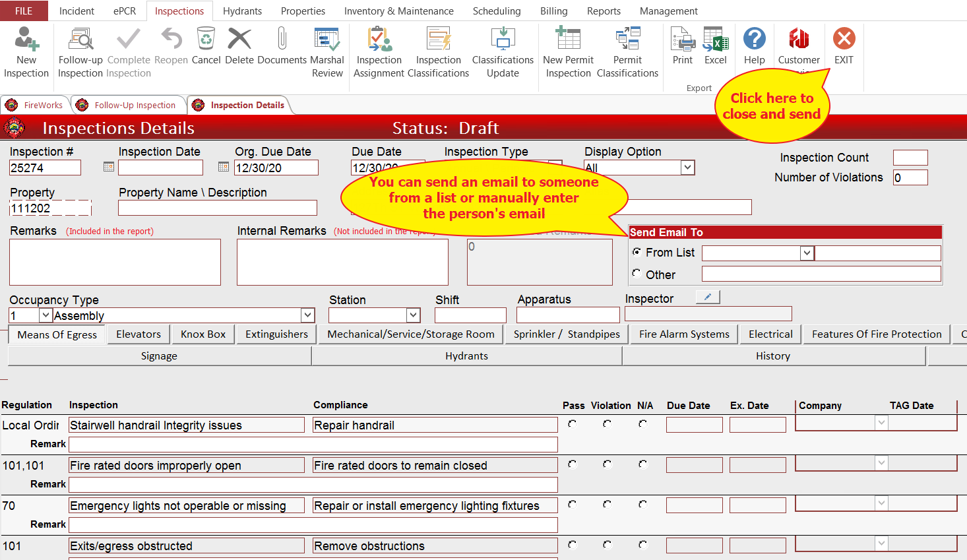Open the Occupancy Type Assembly dropdown
The width and height of the screenshot is (967, 560).
tap(307, 315)
